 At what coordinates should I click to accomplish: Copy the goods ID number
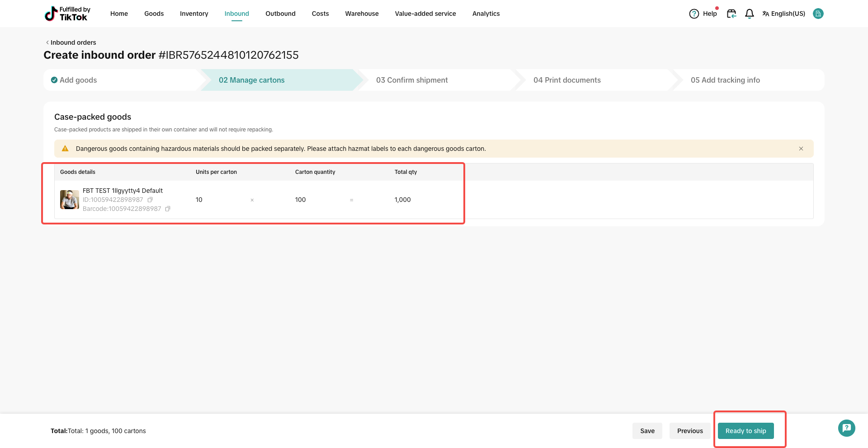click(150, 200)
